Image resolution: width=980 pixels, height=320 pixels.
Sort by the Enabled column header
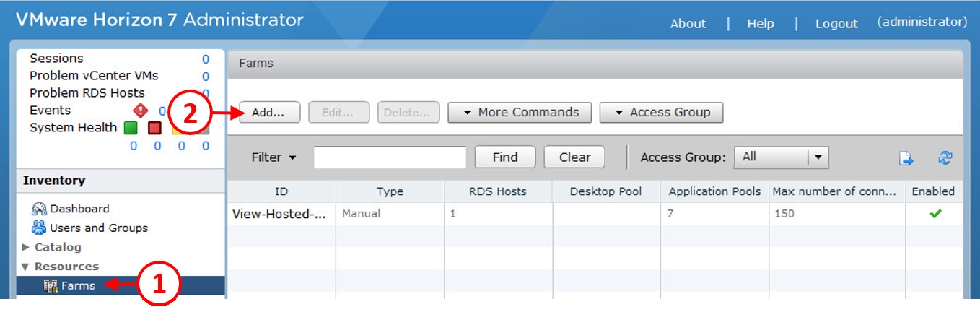[934, 191]
